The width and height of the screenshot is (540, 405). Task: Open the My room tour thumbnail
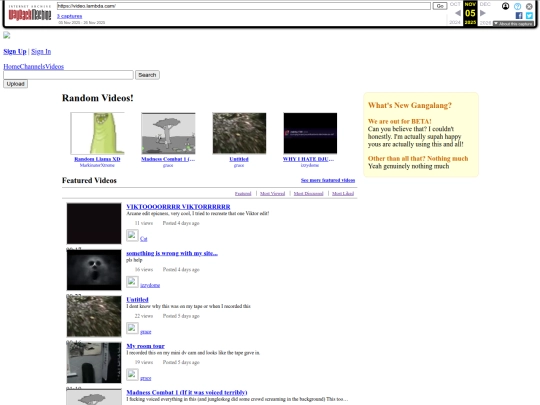94,363
